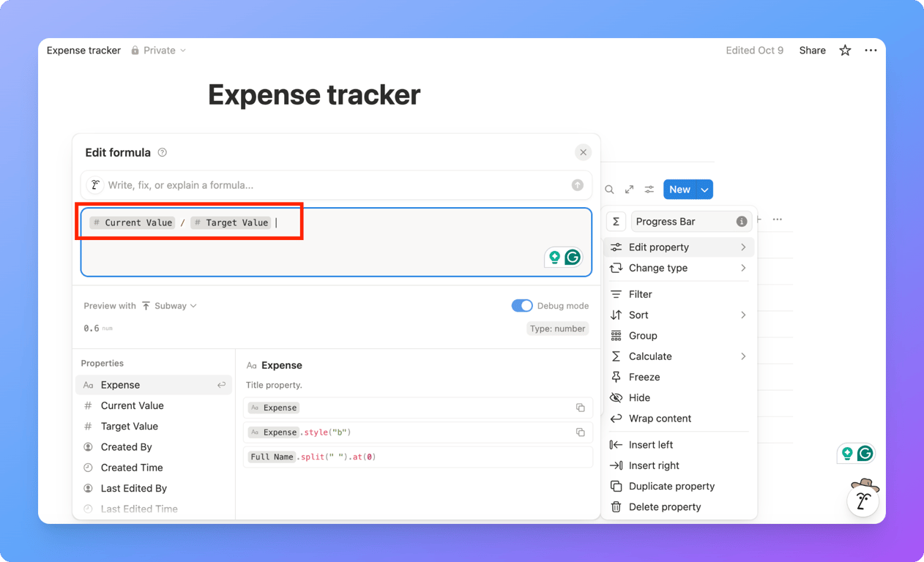The height and width of the screenshot is (562, 924).
Task: Select Wrap content option
Action: point(679,419)
